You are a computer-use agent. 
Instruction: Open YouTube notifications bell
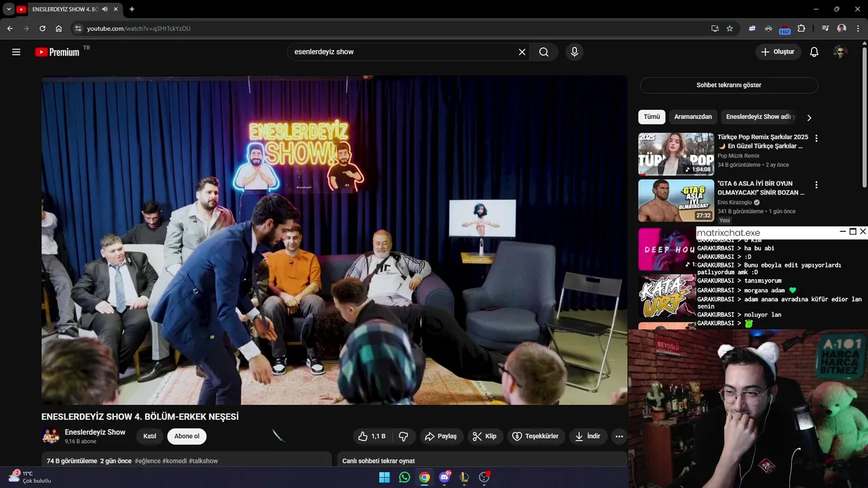(x=814, y=52)
